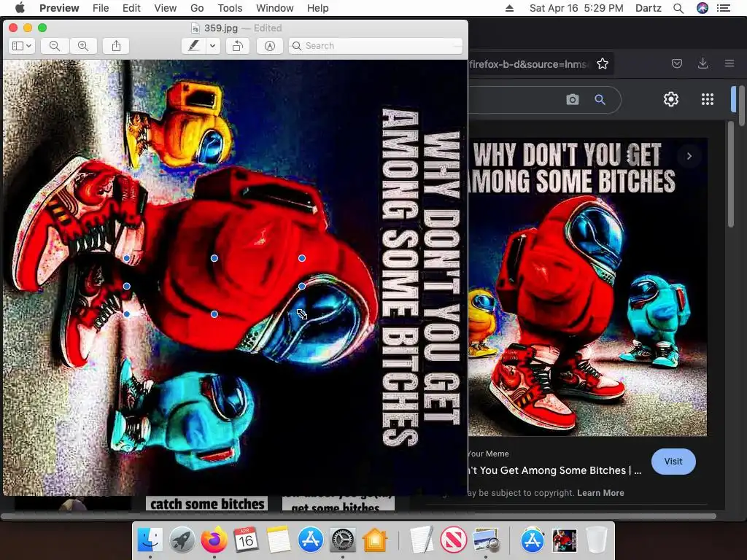Bookmark page with Firefox star icon
Viewport: 747px width, 560px height.
coord(602,64)
